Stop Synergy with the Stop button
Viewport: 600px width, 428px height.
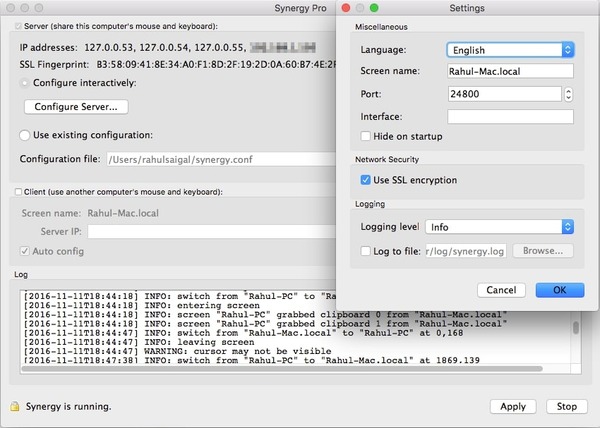(x=567, y=406)
